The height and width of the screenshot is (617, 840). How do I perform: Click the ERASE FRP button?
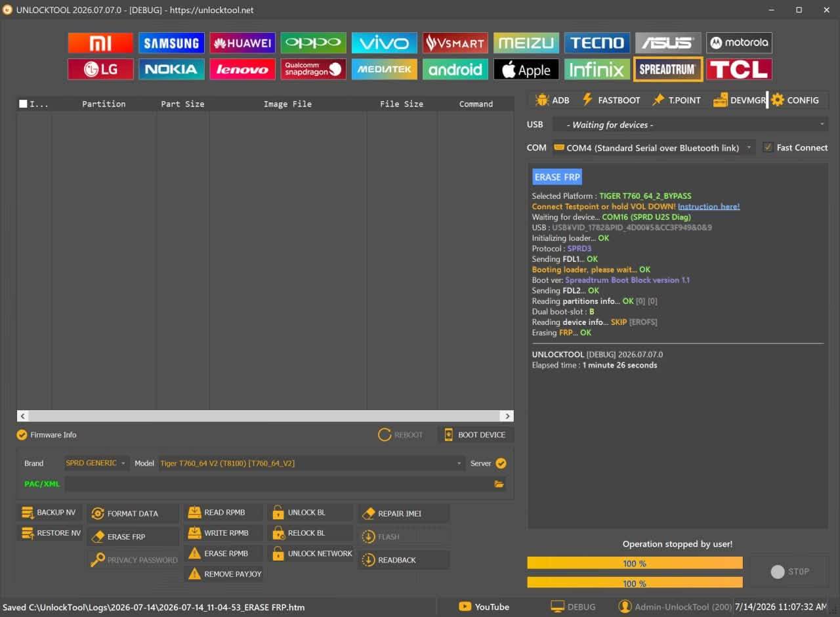(133, 536)
